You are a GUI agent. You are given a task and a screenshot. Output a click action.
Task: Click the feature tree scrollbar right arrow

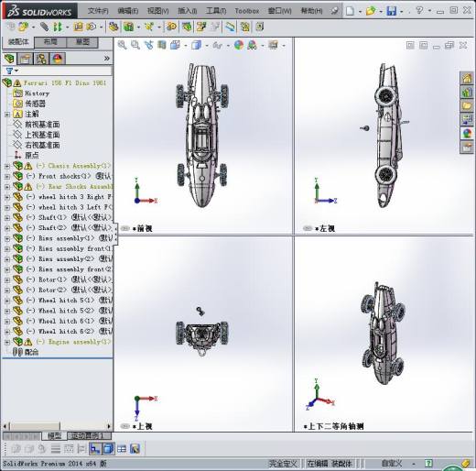(109, 426)
